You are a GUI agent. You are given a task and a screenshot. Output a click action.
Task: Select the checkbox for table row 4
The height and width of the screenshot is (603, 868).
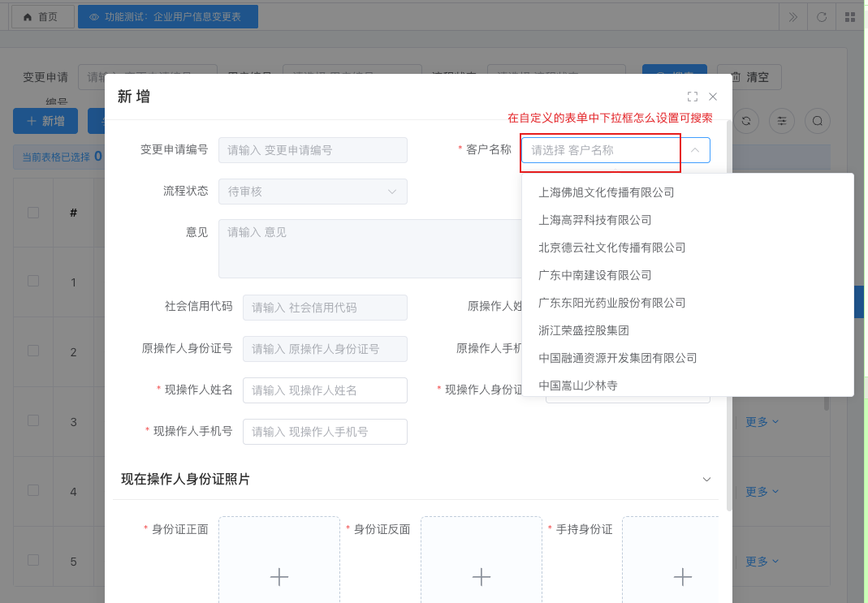coord(33,490)
